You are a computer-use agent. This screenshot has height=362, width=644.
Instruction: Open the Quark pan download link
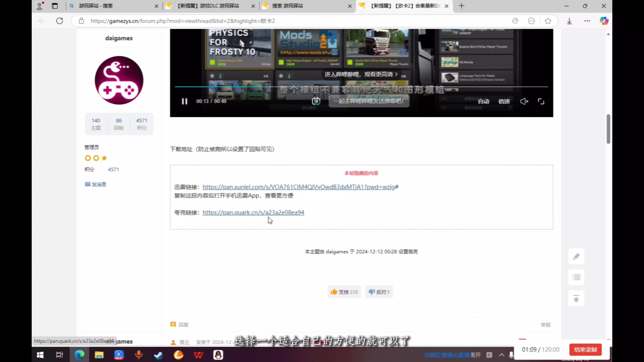coord(253,212)
